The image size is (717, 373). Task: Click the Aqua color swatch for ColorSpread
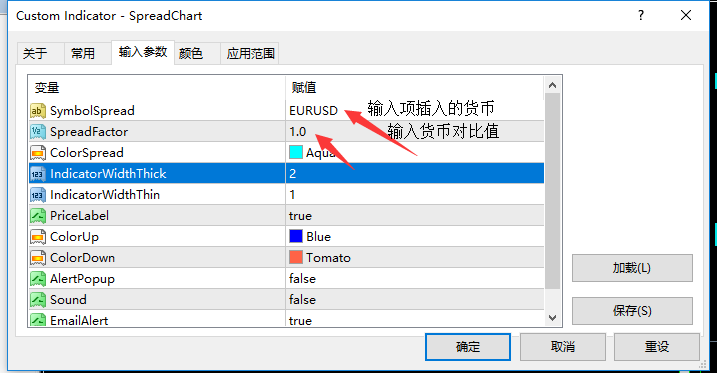point(296,152)
